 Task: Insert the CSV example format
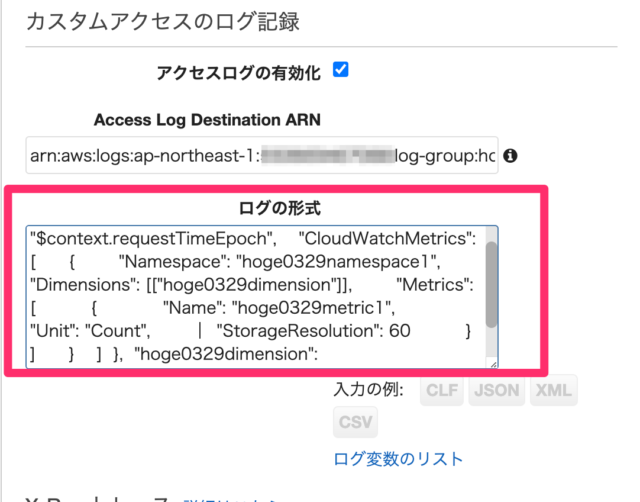point(355,422)
